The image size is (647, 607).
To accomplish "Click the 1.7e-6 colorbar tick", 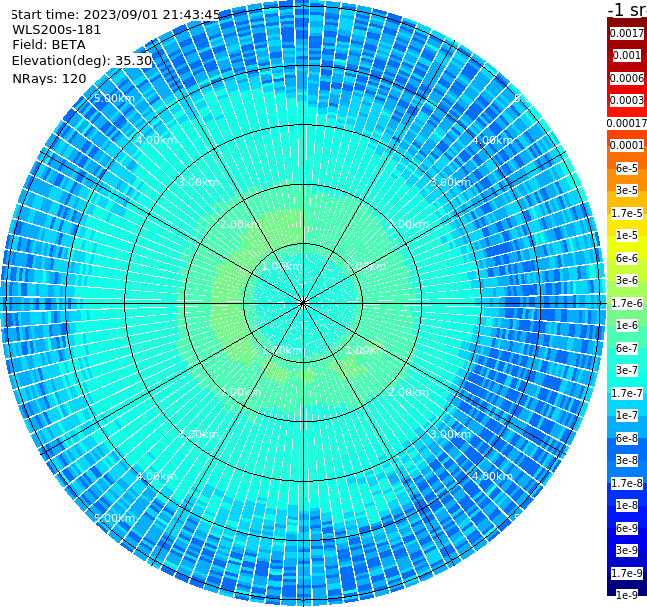I will (627, 303).
